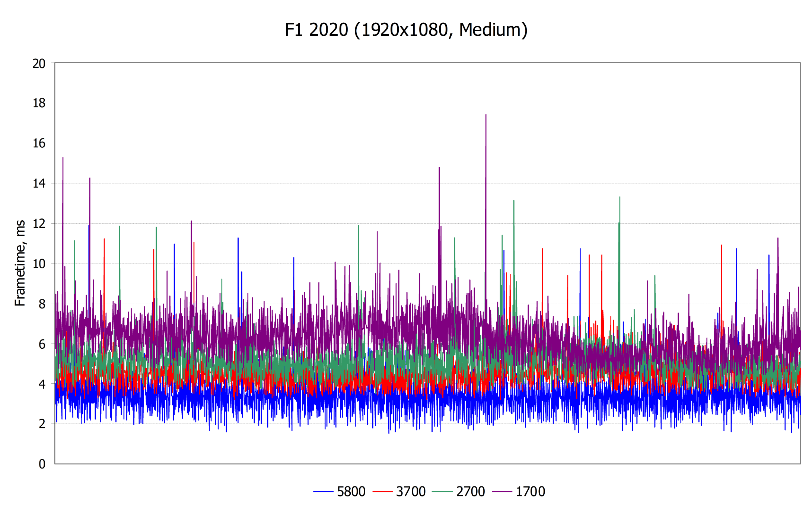812x505 pixels.
Task: Click the y-axis label 14
Action: (39, 183)
